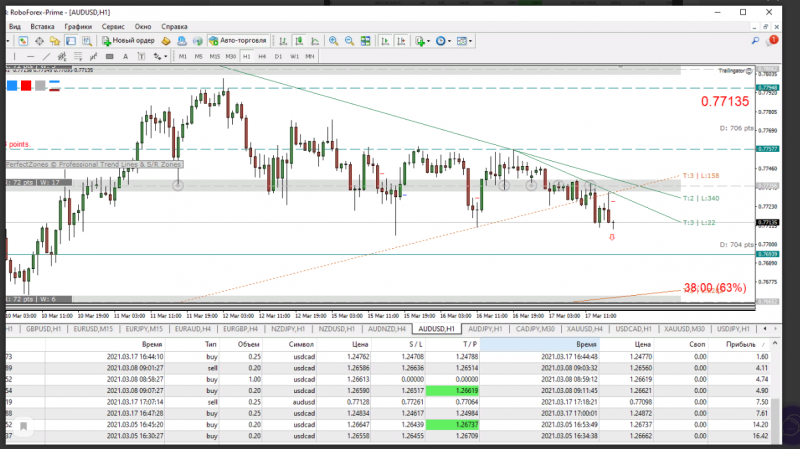Image resolution: width=800 pixels, height=449 pixels.
Task: Click the globe market icon
Action: (x=197, y=41)
